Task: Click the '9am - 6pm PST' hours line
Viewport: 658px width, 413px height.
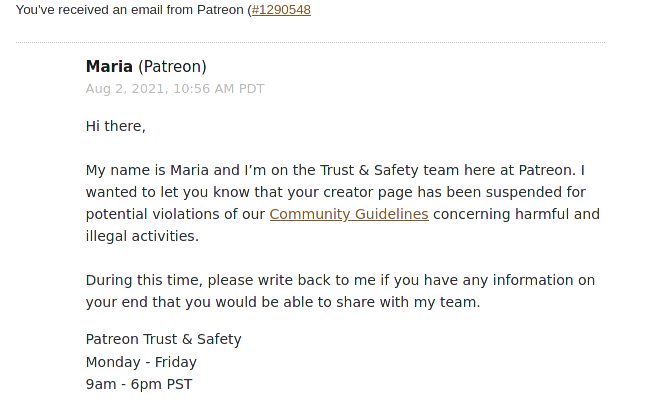Action: 139,384
